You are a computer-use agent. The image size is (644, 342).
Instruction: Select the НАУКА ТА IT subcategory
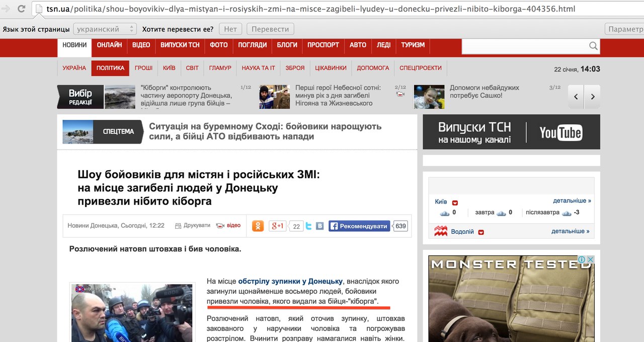tap(258, 68)
